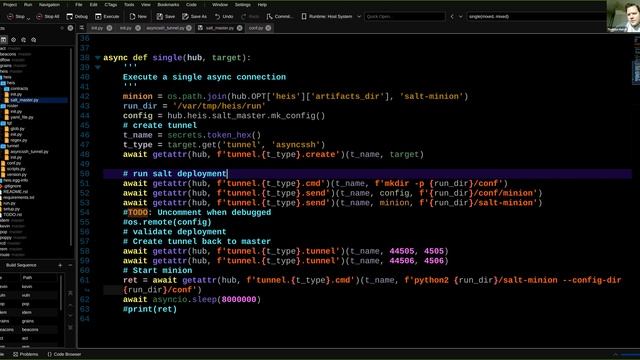
Task: Close the conf.py editor tab
Action: (268, 28)
